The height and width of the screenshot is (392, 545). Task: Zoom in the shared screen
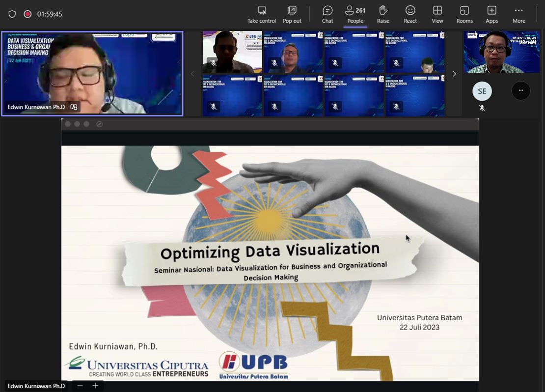95,386
